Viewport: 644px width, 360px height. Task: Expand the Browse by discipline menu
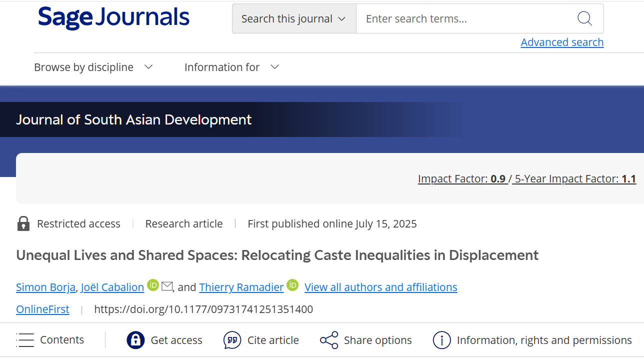93,67
